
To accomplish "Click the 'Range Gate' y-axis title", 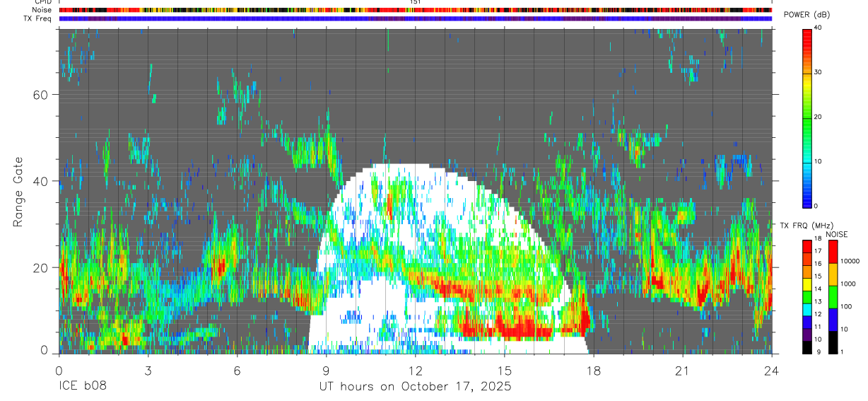I will pos(18,192).
